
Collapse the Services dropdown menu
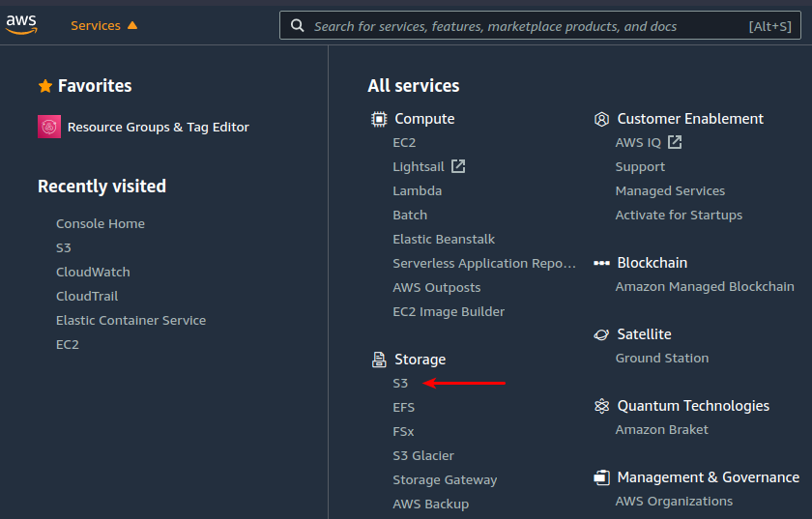(x=103, y=25)
